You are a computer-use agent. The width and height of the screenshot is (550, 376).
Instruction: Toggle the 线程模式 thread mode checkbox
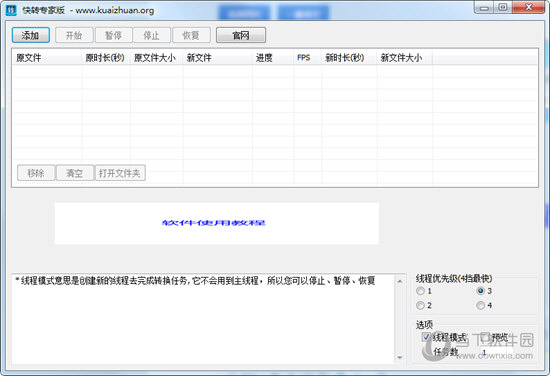pyautogui.click(x=426, y=337)
